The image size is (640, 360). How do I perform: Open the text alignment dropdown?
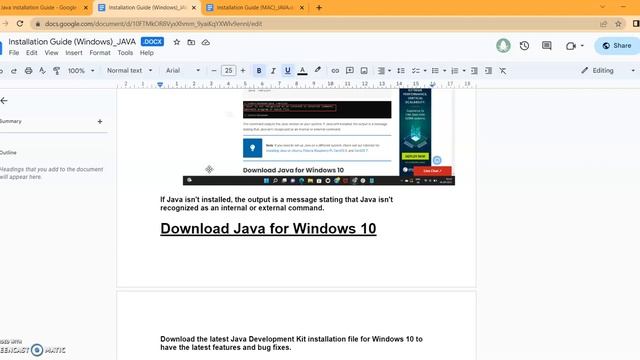click(384, 71)
